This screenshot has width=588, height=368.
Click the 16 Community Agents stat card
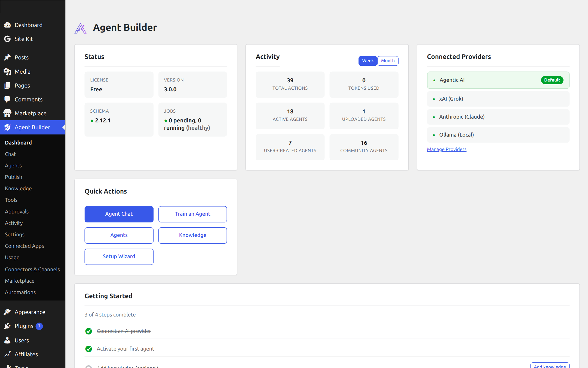point(364,147)
